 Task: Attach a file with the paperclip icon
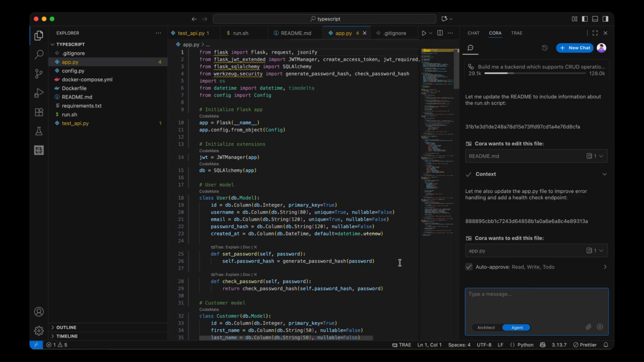click(589, 327)
